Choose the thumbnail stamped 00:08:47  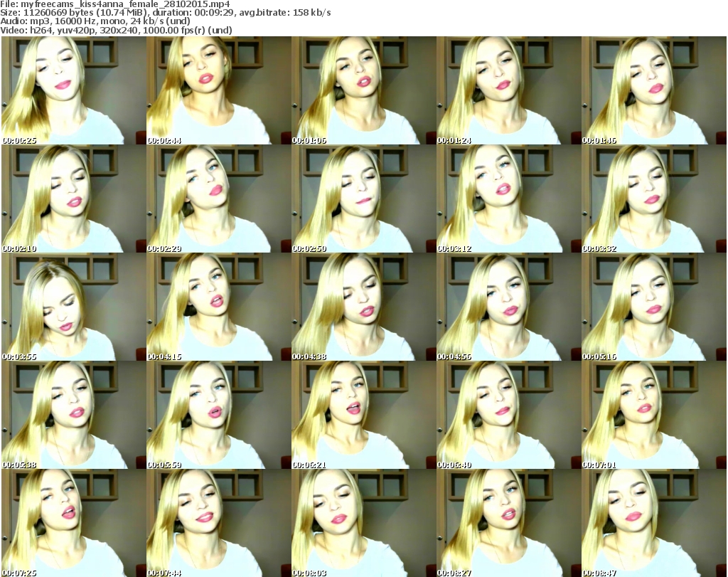654,523
